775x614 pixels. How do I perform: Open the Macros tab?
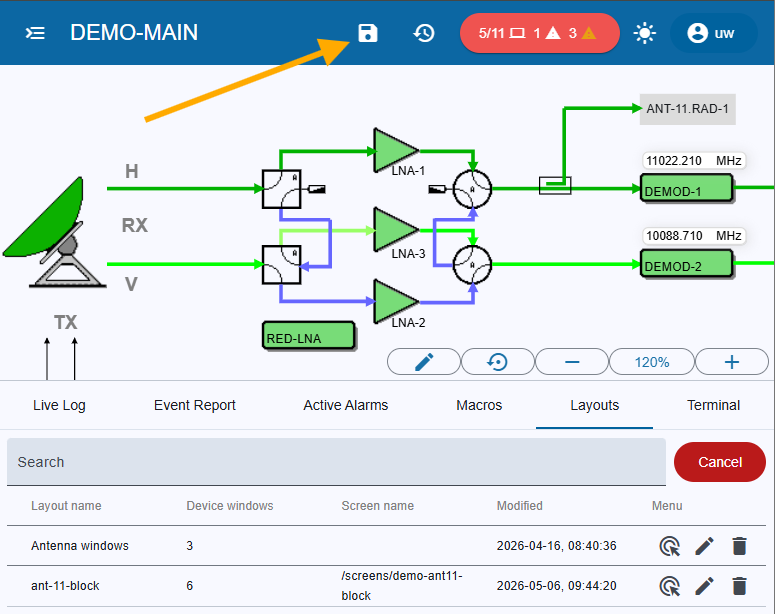pyautogui.click(x=479, y=405)
